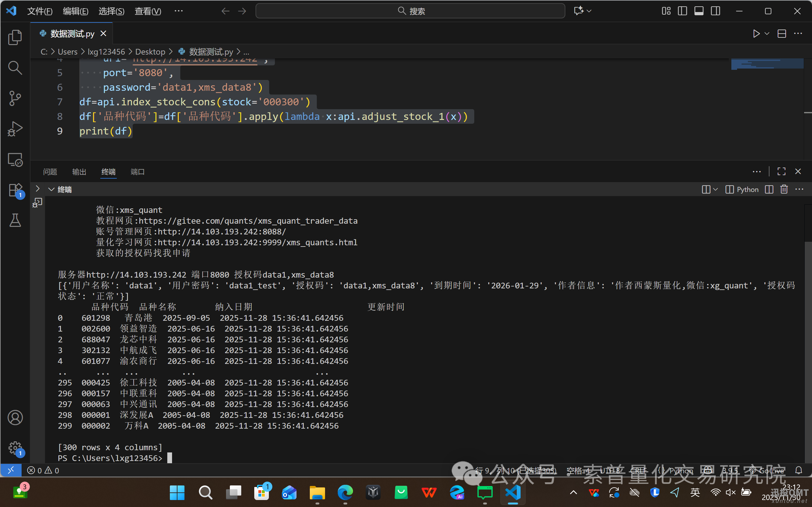
Task: Open the Remote Explorer view
Action: [x=15, y=160]
